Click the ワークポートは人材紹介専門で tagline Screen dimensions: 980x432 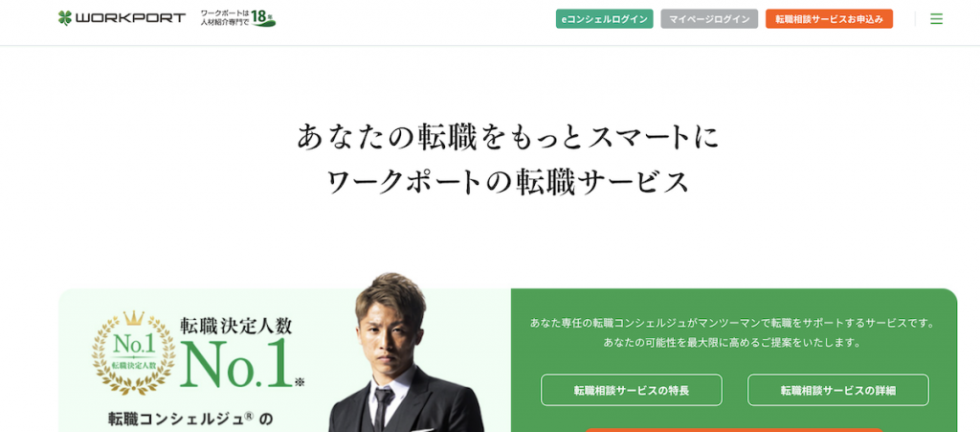(224, 19)
